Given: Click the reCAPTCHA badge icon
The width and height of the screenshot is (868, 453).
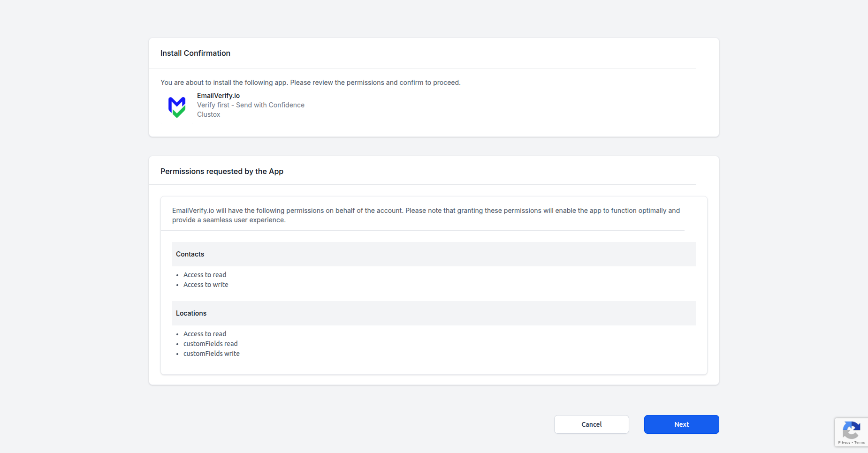Looking at the screenshot, I should point(851,430).
